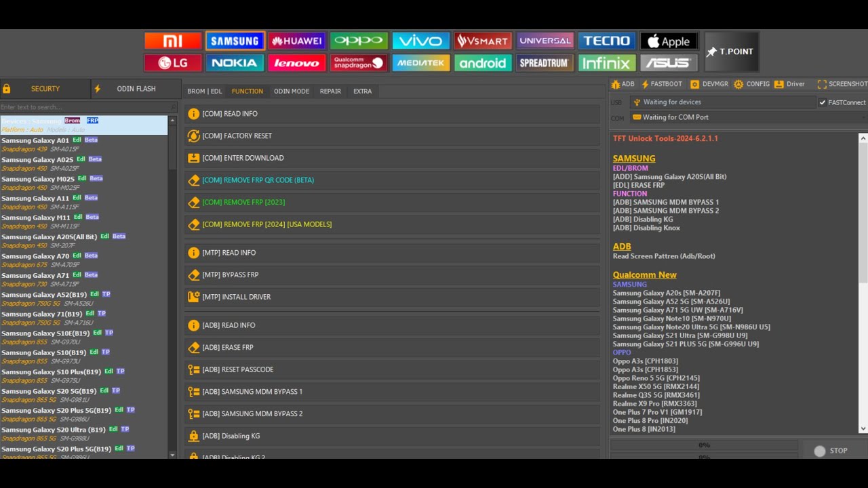Open the ODIN FLASH tab
The width and height of the screenshot is (868, 488).
coord(136,89)
